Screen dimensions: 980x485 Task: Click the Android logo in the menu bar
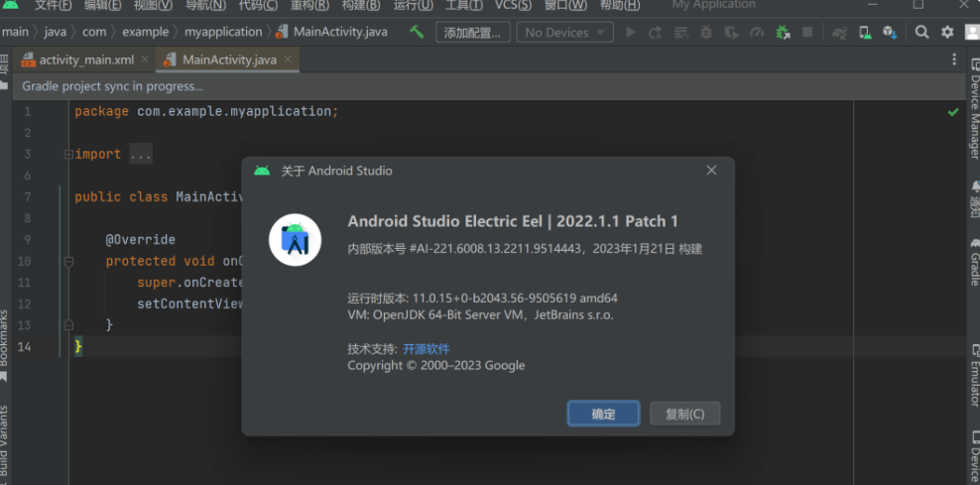(10, 4)
